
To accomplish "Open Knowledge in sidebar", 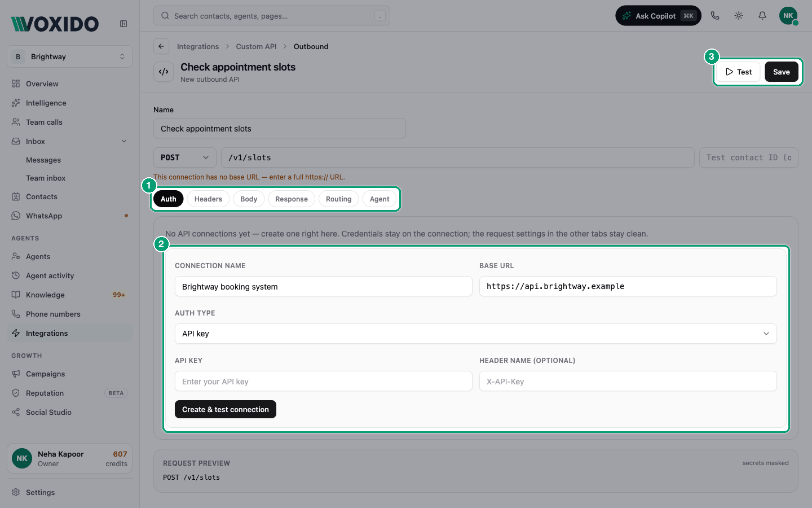I will [x=69, y=295].
